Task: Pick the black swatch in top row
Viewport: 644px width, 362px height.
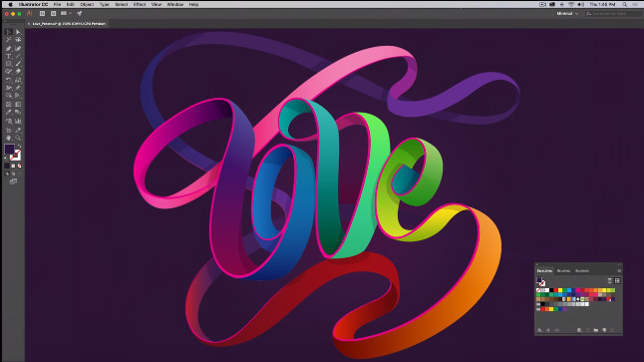Action: click(x=551, y=290)
